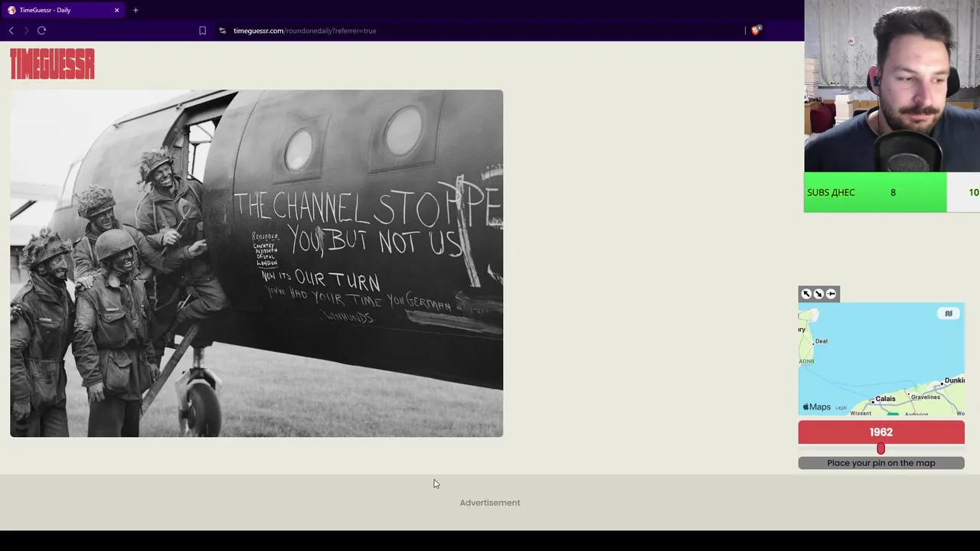
Task: Click 'Place your pin on the map' button
Action: pos(881,463)
